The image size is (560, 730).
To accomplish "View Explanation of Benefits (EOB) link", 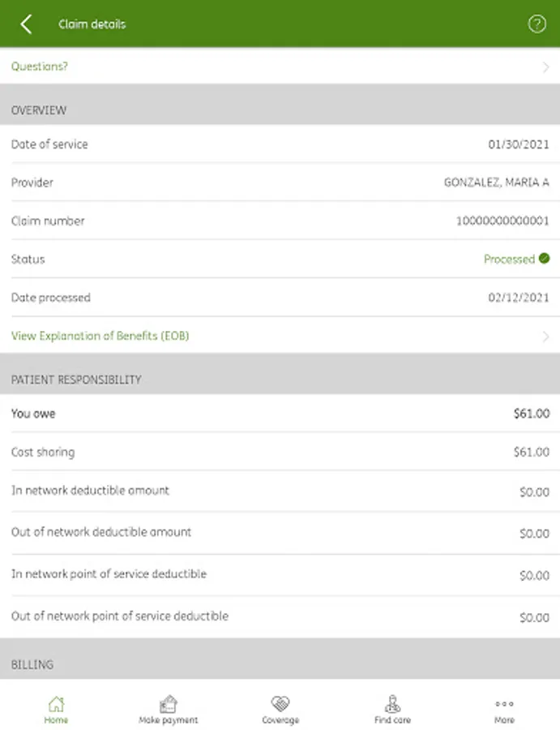I will click(100, 336).
